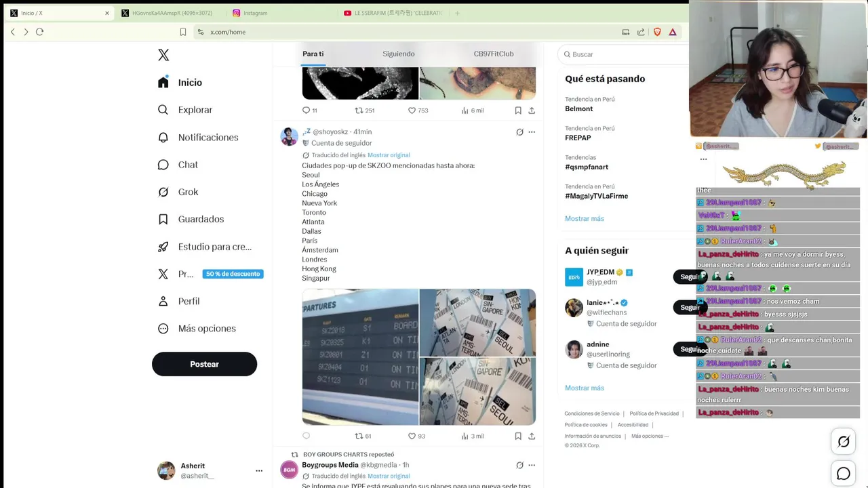Open Grok explain on Boygroups Media post

519,465
